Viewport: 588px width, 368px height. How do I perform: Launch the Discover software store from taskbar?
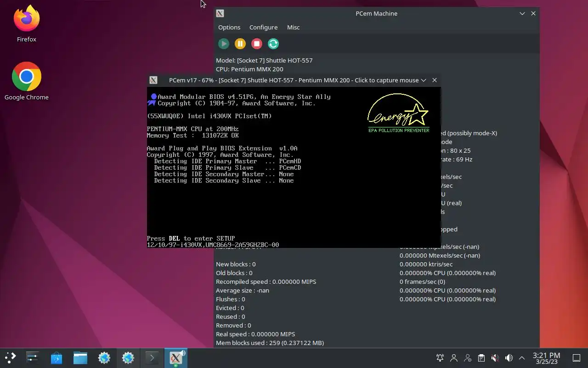point(56,357)
